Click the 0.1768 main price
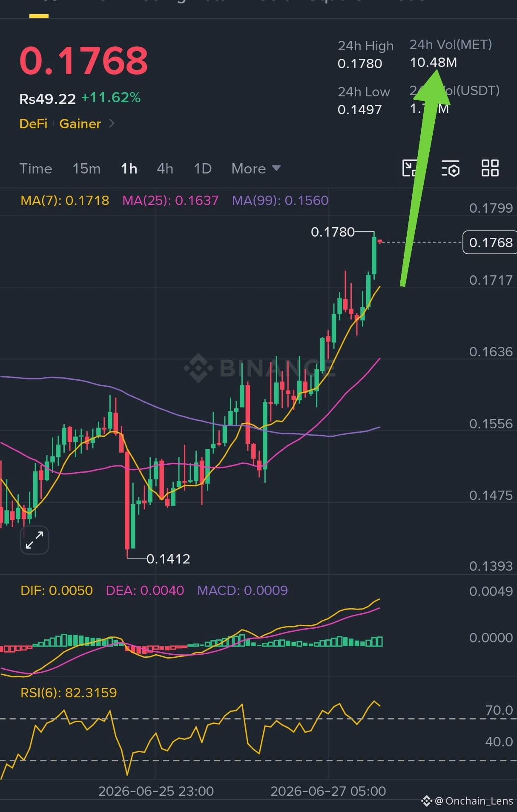The height and width of the screenshot is (812, 517). 84,61
